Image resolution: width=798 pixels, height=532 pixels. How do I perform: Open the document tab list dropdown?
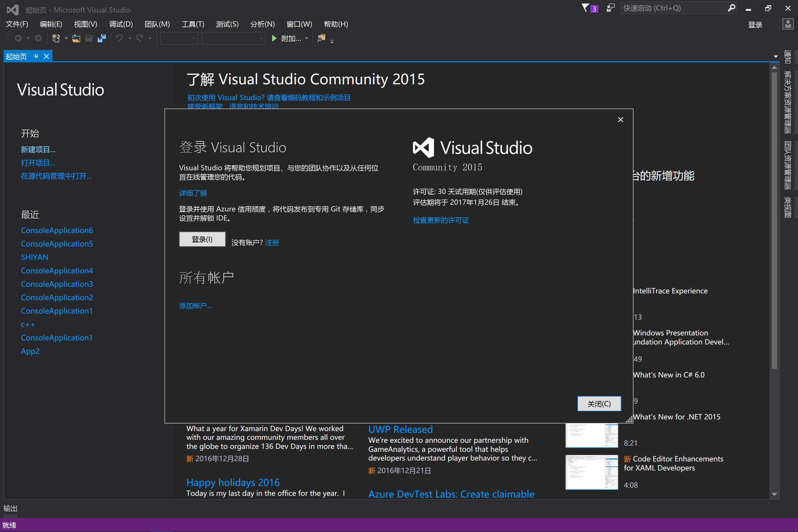(x=775, y=56)
